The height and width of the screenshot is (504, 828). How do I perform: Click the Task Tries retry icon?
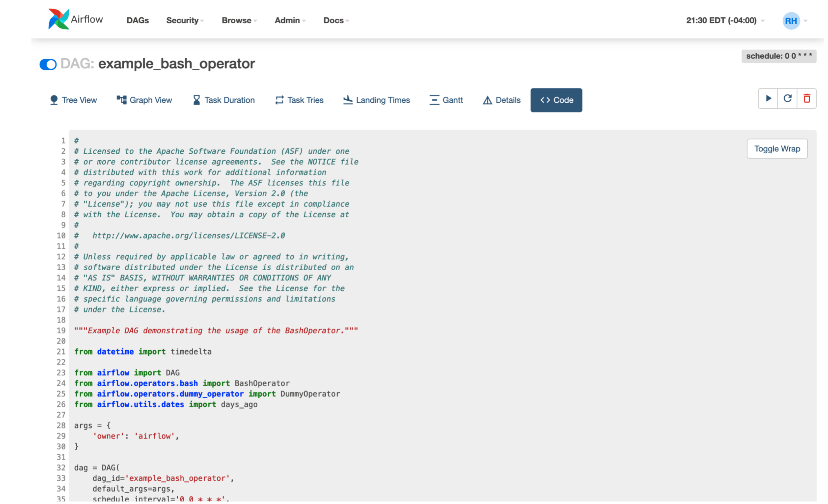pyautogui.click(x=280, y=100)
